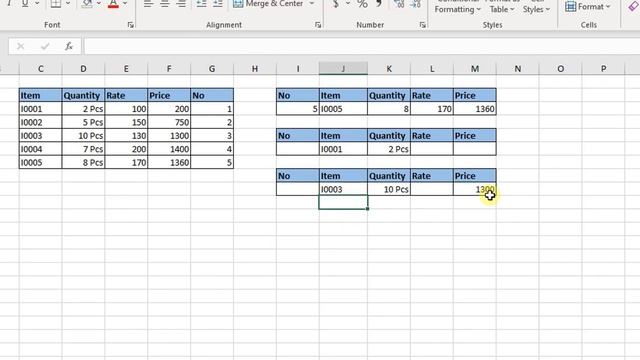This screenshot has height=360, width=640.
Task: Select the I0003 cell in column J
Action: [x=343, y=189]
